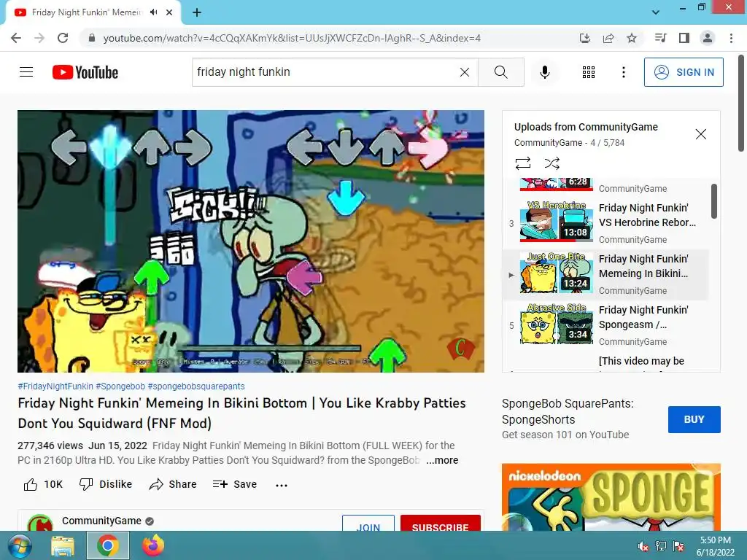Click the CommunityGame playlist owner link
The height and width of the screenshot is (560, 747).
pos(548,142)
